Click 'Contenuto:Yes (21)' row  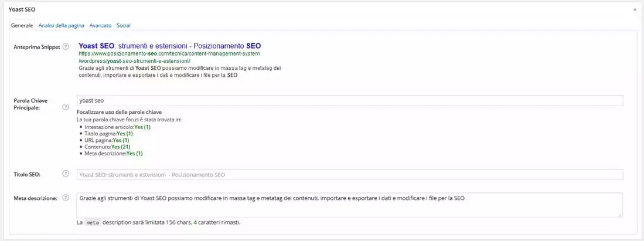point(108,147)
